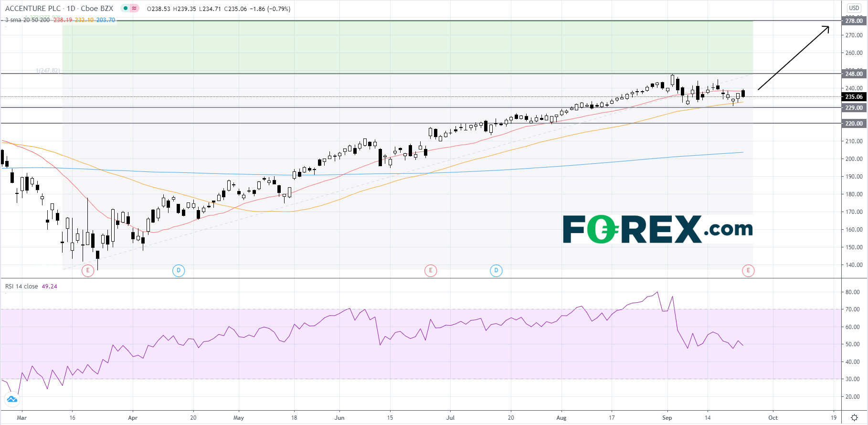Open chart settings gear icon
Viewport: 868px width, 425px height.
click(x=854, y=418)
